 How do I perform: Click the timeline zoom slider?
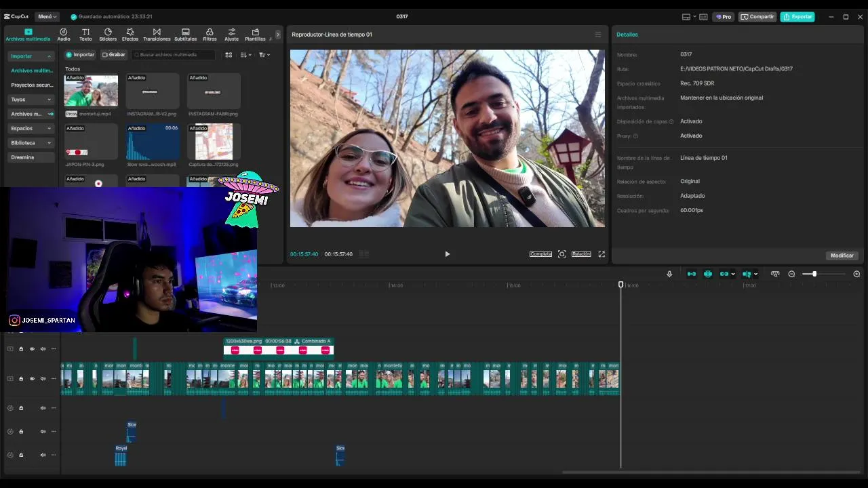point(823,274)
